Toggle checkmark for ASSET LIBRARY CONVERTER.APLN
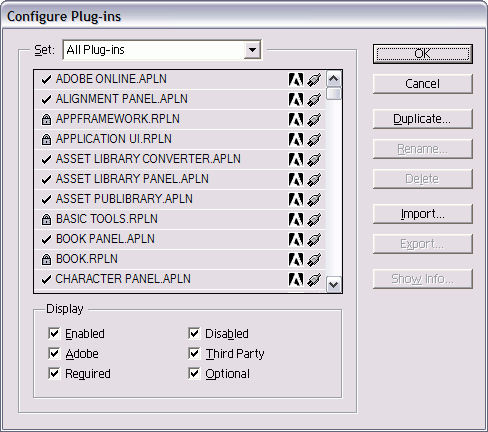This screenshot has height=432, width=488. [x=46, y=159]
